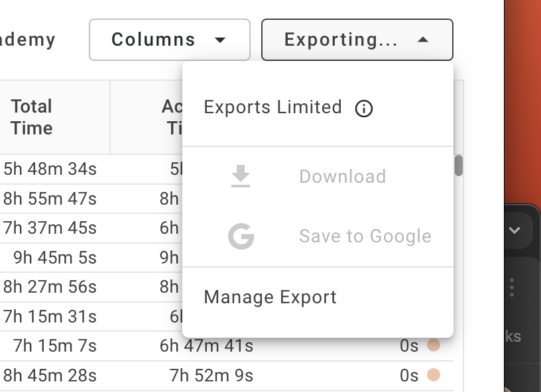
Task: Click the Exports Limited info icon
Action: pyautogui.click(x=364, y=109)
